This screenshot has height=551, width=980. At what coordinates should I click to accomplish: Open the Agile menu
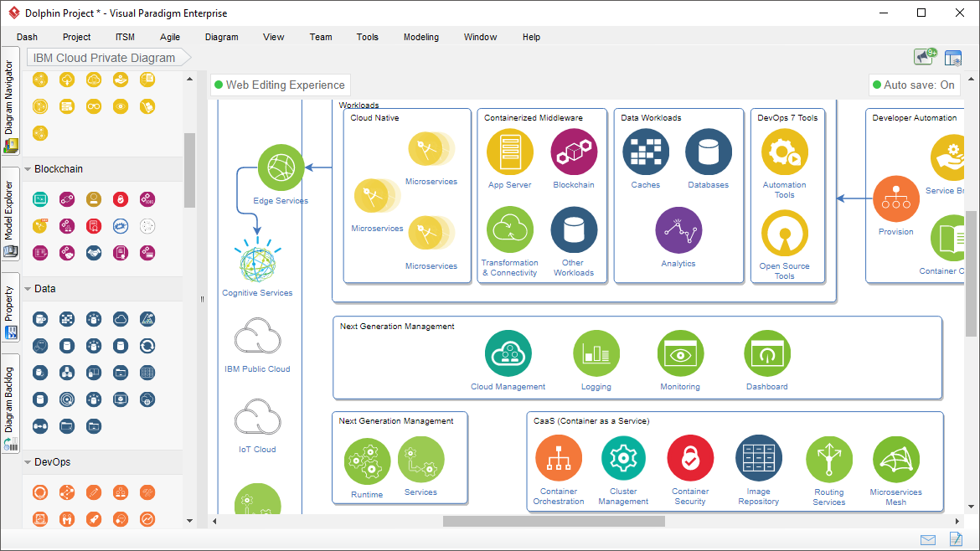tap(170, 37)
